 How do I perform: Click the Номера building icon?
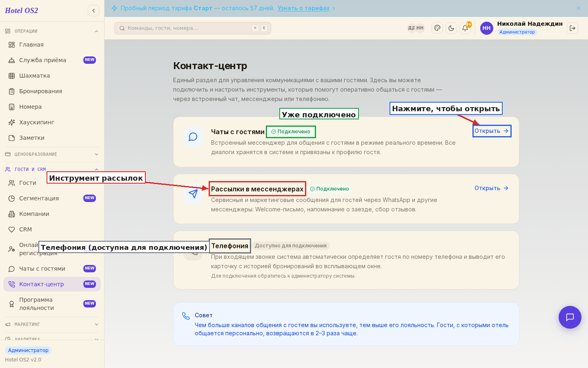pos(12,107)
